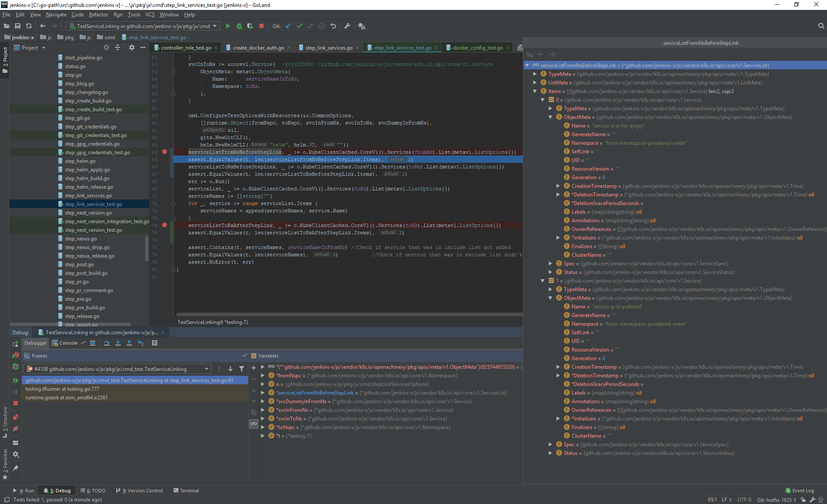Expand the ListMeta node in the inspector
This screenshot has width=827, height=504.
point(535,83)
